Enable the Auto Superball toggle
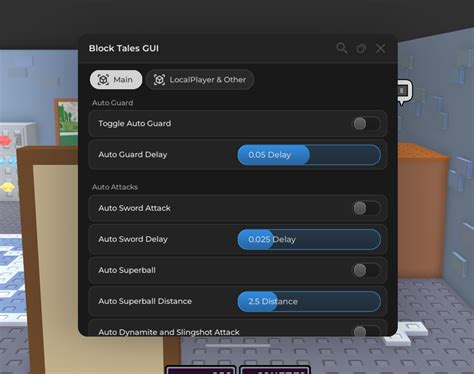This screenshot has height=374, width=474. (366, 270)
